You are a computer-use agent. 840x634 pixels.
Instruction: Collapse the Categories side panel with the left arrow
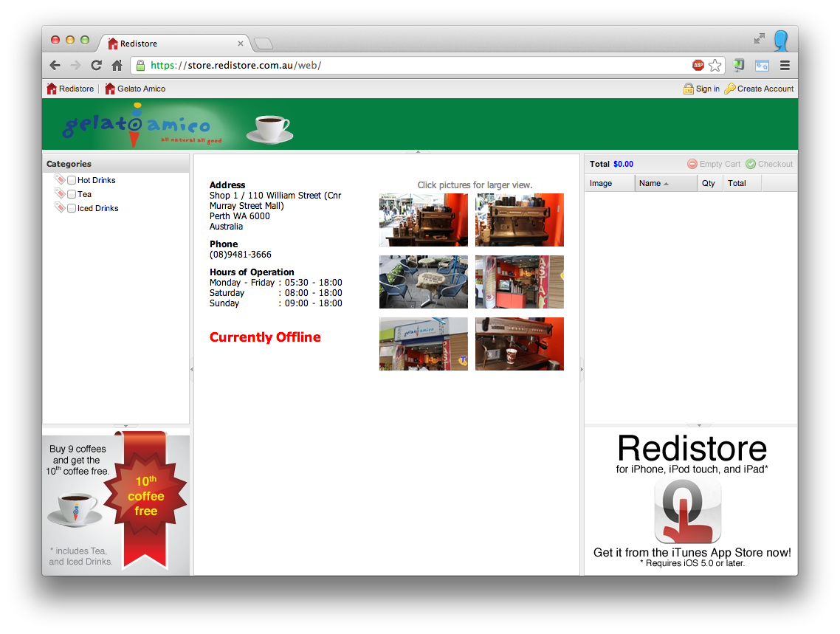(192, 369)
